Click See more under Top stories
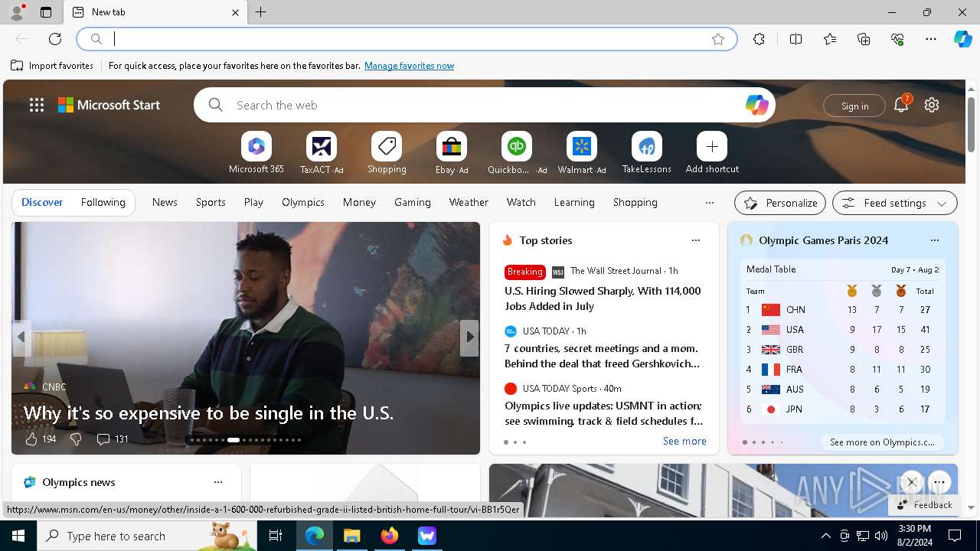This screenshot has width=980, height=551. click(x=684, y=441)
